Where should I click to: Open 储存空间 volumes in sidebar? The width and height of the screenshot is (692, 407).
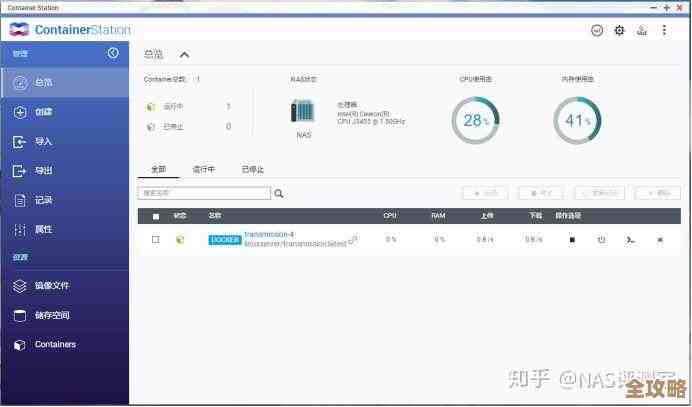point(65,315)
